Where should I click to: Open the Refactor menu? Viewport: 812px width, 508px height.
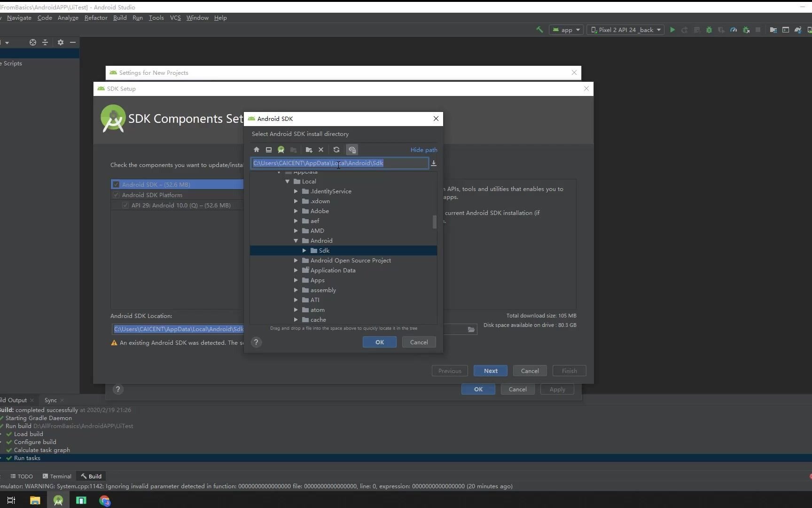click(x=96, y=18)
